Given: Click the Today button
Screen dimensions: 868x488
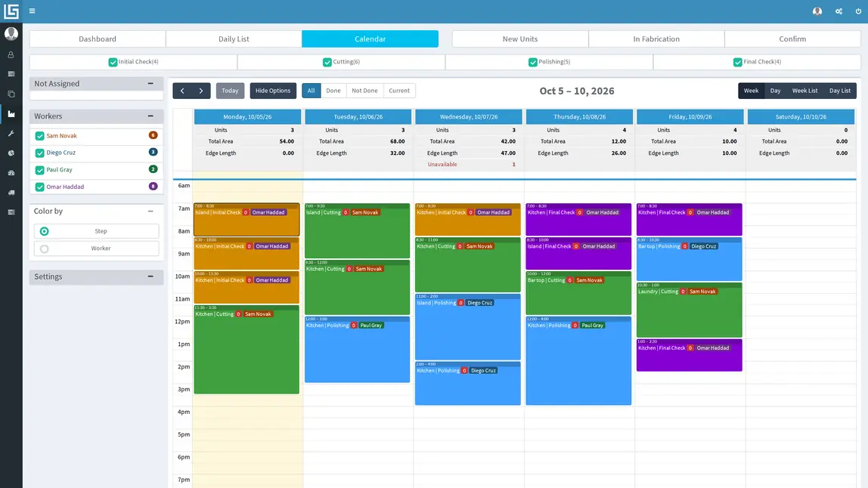Looking at the screenshot, I should (x=230, y=91).
